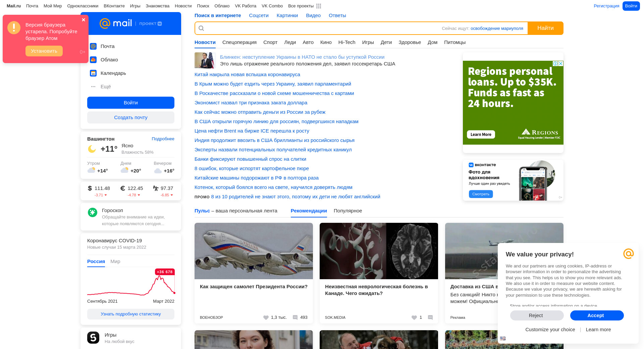Click the green horoscope icon
Viewport: 644px width, 349px height.
(x=93, y=212)
